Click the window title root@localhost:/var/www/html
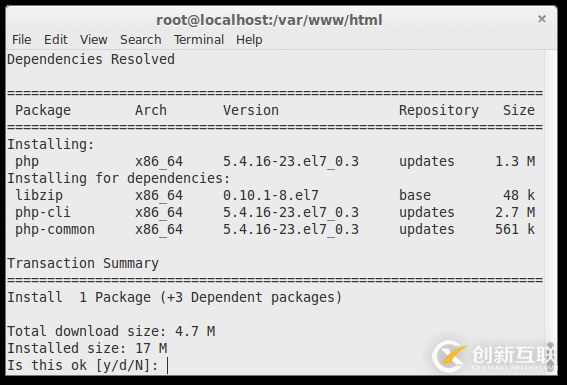Viewport: 567px width, 385px height. (269, 20)
